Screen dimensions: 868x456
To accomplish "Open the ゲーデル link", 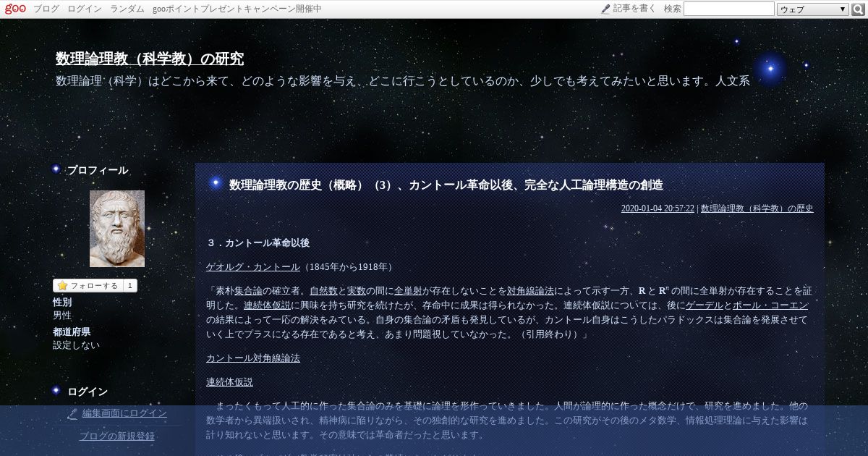I will (704, 305).
